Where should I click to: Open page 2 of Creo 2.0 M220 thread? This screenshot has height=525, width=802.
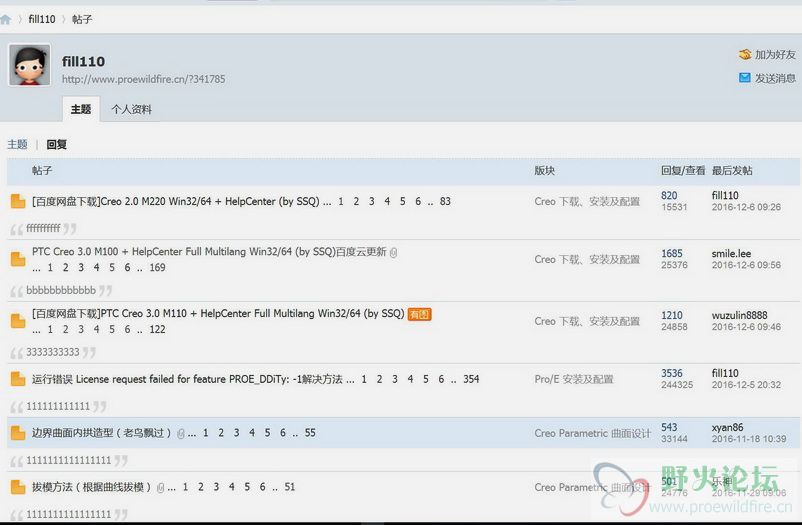point(356,202)
